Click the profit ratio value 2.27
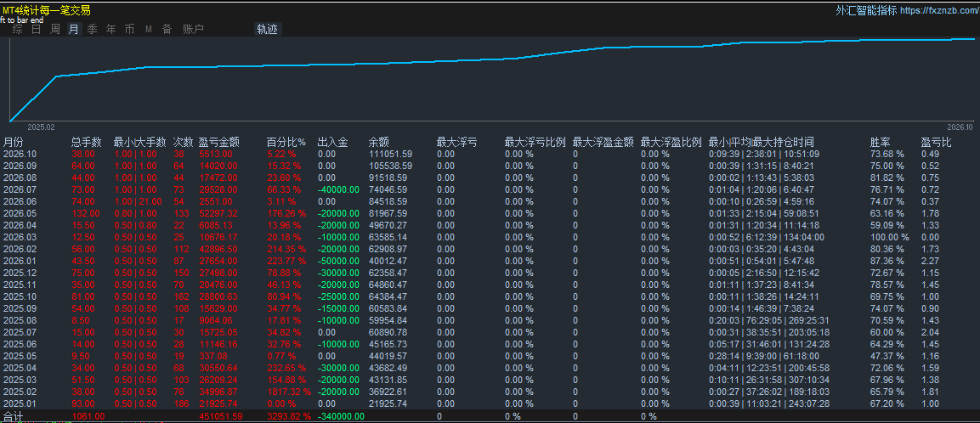The height and width of the screenshot is (423, 980). pyautogui.click(x=930, y=261)
